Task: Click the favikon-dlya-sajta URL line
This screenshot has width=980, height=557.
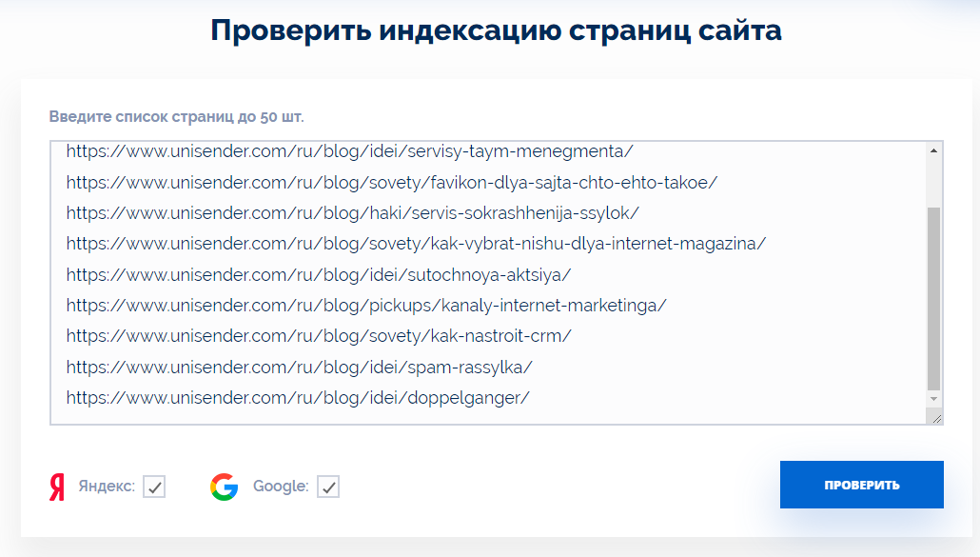Action: (392, 183)
